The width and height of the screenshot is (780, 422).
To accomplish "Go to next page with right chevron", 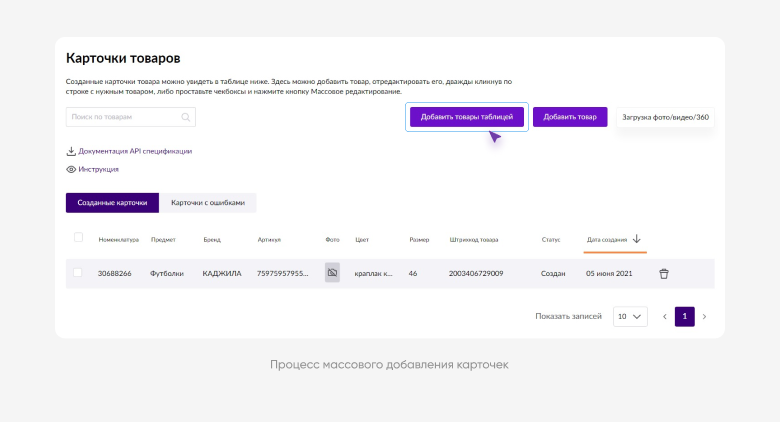I will pyautogui.click(x=704, y=316).
